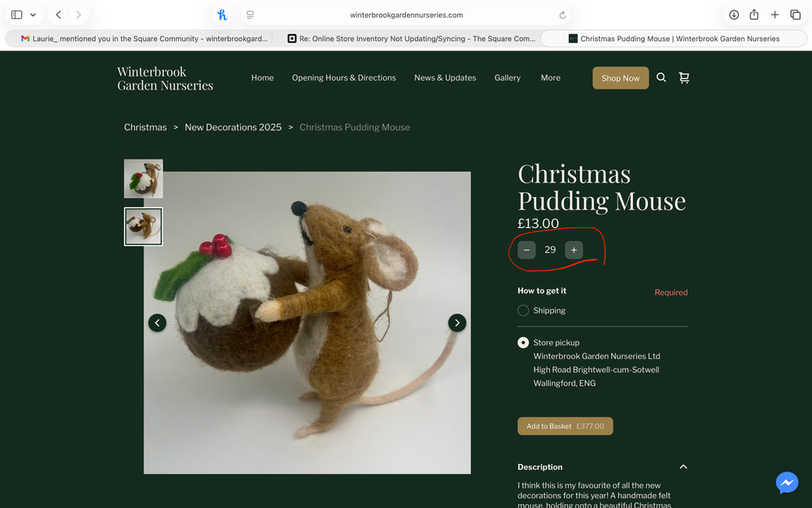812x508 pixels.
Task: Show previous product image arrow
Action: click(x=157, y=323)
